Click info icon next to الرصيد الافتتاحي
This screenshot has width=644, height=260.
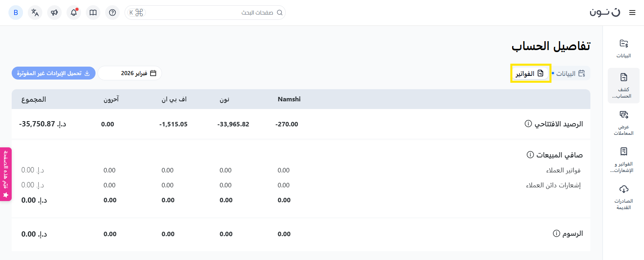pos(528,124)
